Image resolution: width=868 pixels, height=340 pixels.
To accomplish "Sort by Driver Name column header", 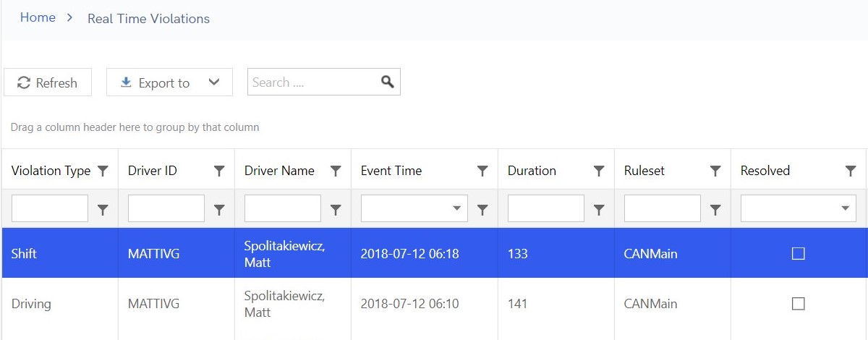I will (x=279, y=171).
